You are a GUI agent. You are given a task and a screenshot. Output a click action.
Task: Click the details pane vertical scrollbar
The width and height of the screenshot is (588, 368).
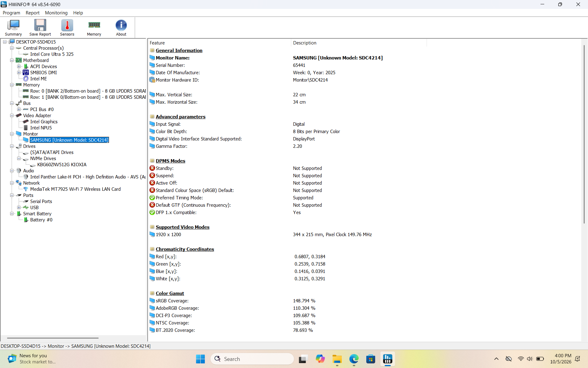584,134
